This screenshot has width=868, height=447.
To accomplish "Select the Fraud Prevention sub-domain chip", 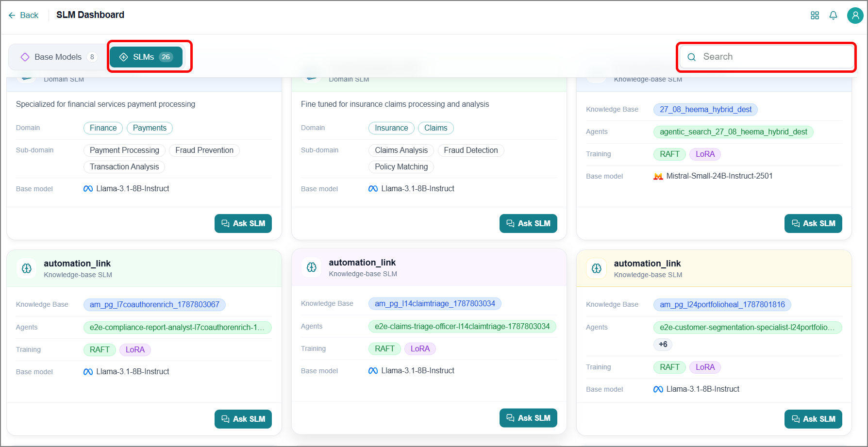I will pyautogui.click(x=204, y=150).
